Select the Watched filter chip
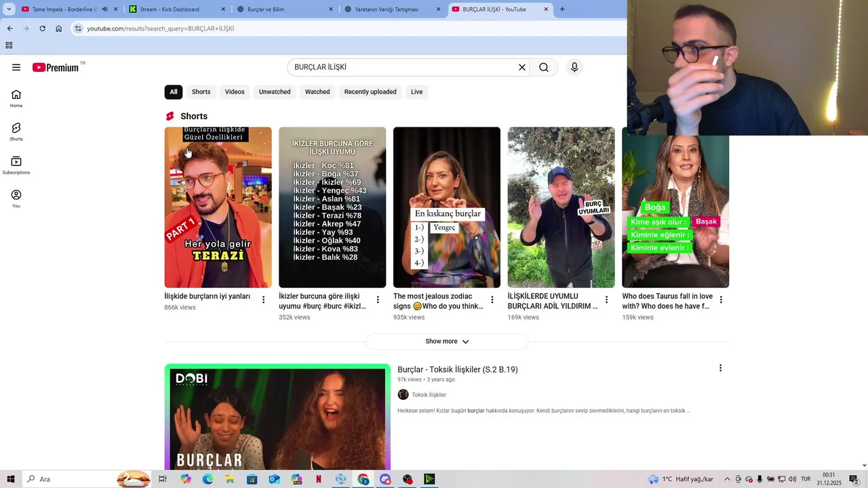 pos(317,92)
